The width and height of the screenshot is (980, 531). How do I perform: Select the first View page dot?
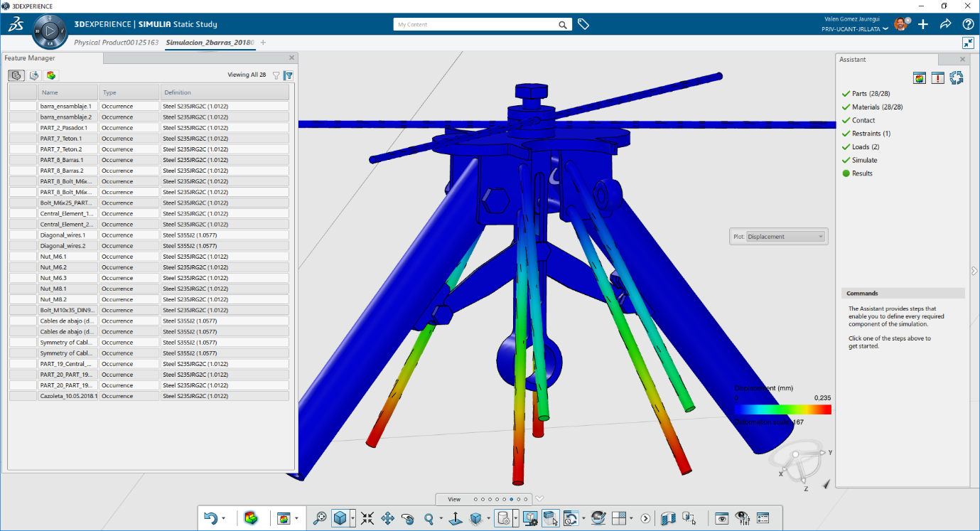click(x=475, y=499)
